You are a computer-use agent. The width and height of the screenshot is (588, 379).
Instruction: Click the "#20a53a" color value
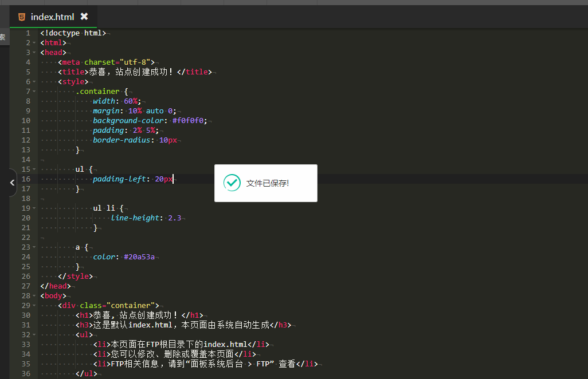tap(139, 257)
